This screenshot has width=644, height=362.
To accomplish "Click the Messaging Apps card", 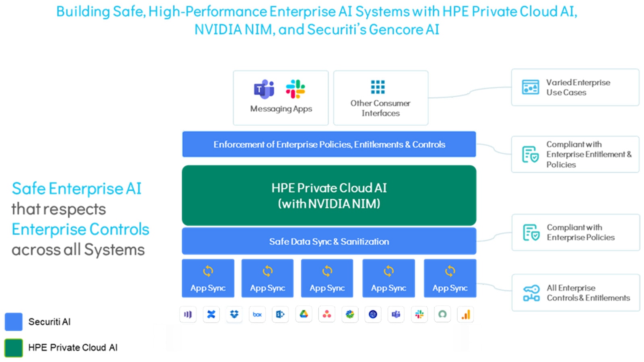I will (x=281, y=98).
